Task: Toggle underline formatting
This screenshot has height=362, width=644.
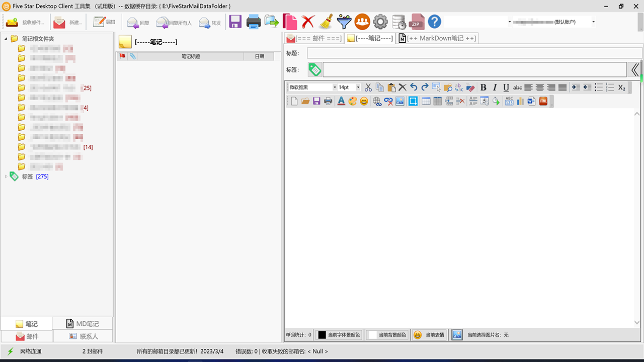Action: 506,87
